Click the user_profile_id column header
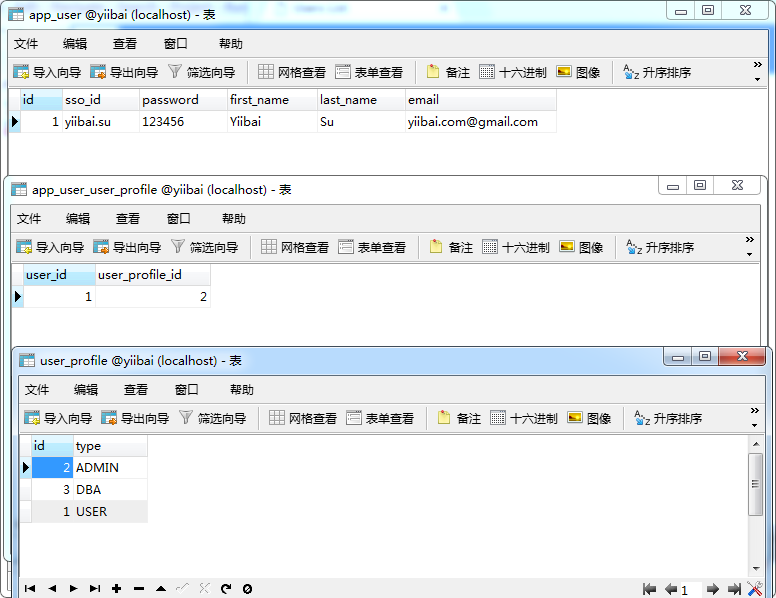 pos(153,275)
